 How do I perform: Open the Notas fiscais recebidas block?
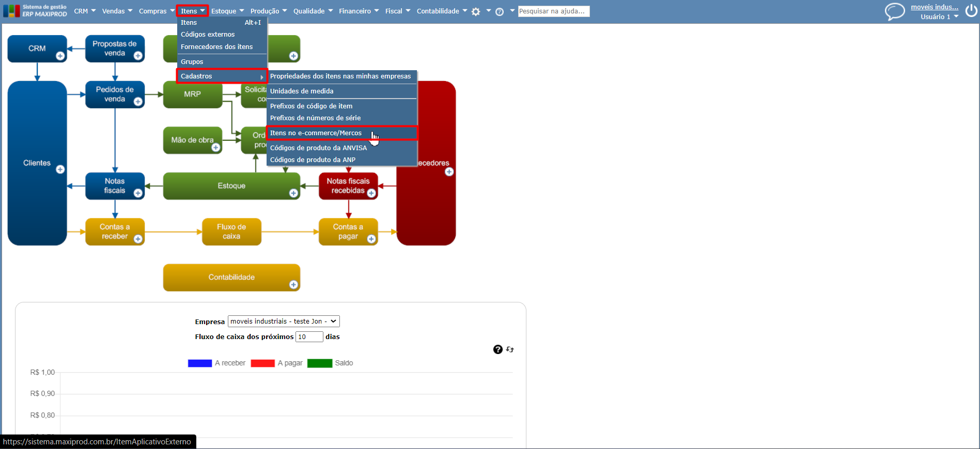[x=348, y=186]
